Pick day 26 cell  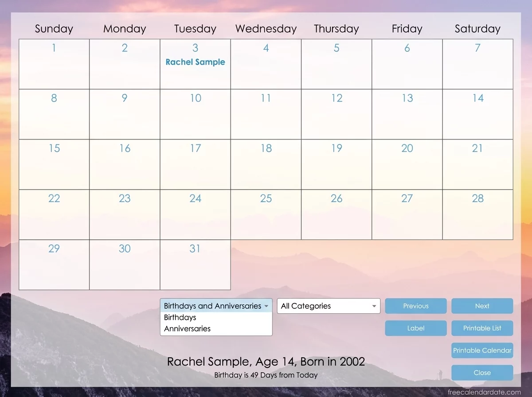point(336,215)
